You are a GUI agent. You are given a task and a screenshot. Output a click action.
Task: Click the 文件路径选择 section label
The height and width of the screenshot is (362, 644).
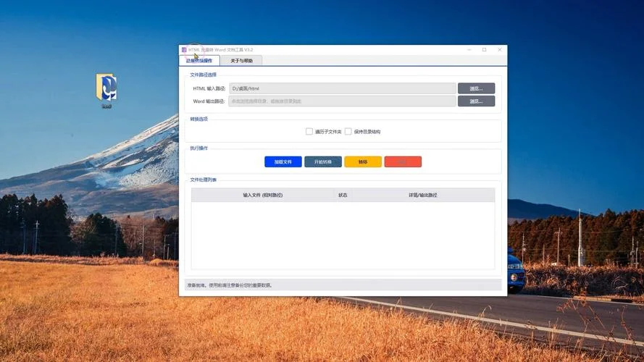pos(203,75)
